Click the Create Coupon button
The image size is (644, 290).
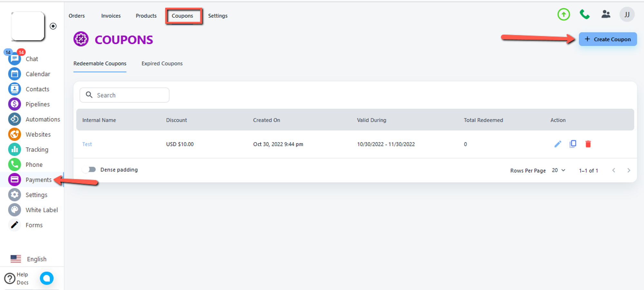pos(608,39)
